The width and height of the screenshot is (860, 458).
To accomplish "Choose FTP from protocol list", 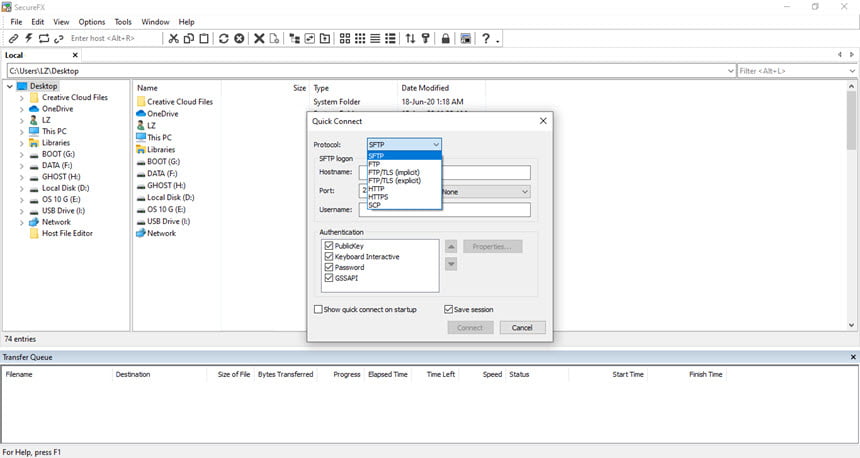I will click(404, 164).
